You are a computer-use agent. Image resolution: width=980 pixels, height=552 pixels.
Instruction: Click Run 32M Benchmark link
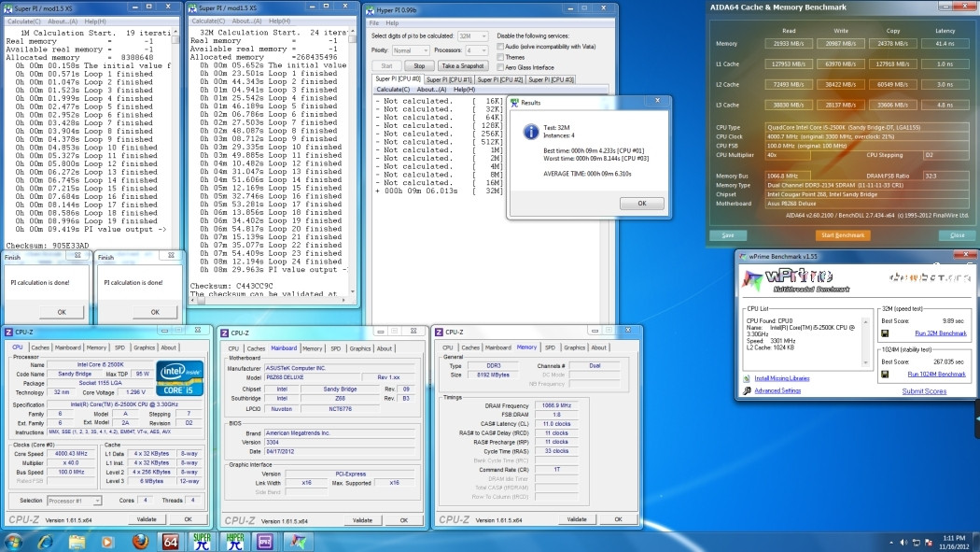(941, 333)
